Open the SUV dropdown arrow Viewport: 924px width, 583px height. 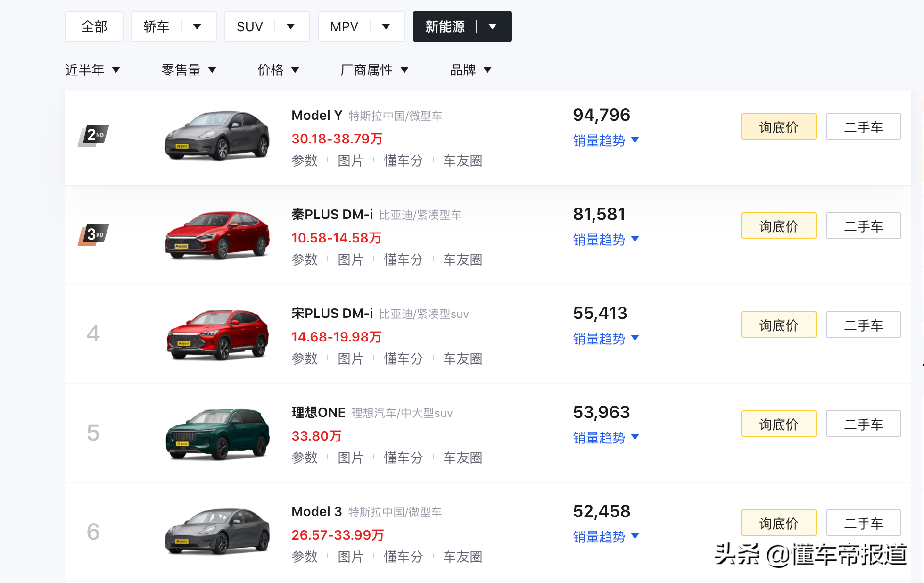291,26
